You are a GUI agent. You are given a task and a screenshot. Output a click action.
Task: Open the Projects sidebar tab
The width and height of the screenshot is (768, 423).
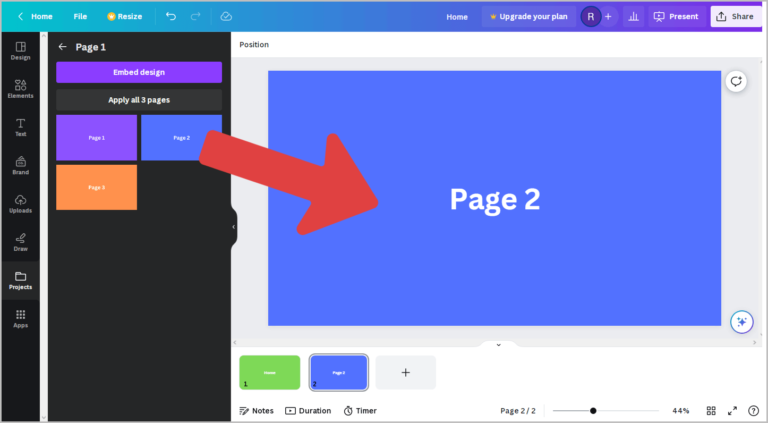(20, 281)
